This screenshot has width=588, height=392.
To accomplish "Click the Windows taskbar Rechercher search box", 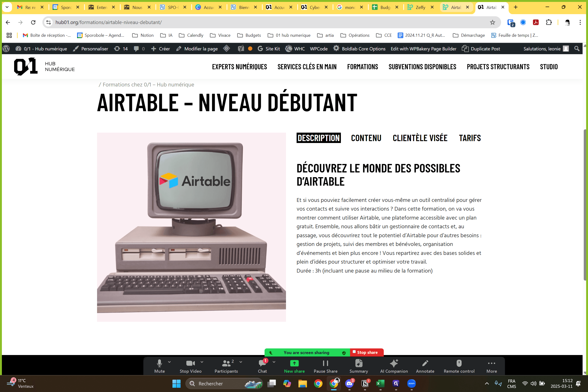I will 224,384.
